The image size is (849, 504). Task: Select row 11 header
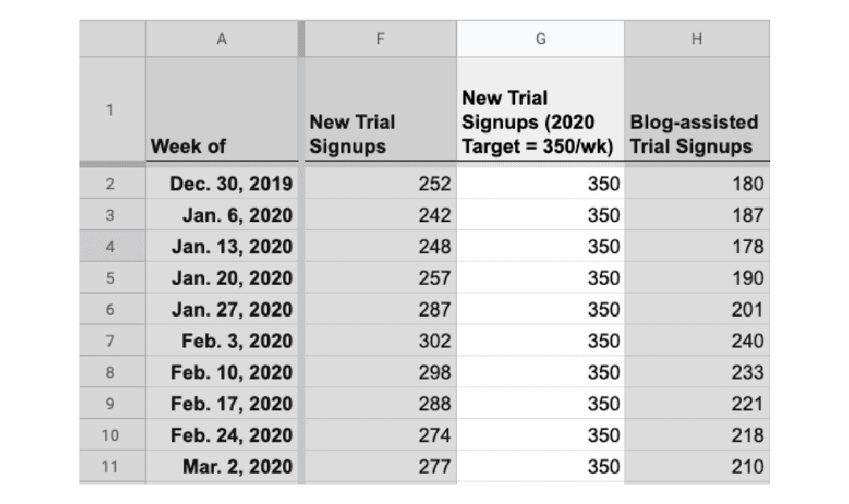[x=112, y=466]
